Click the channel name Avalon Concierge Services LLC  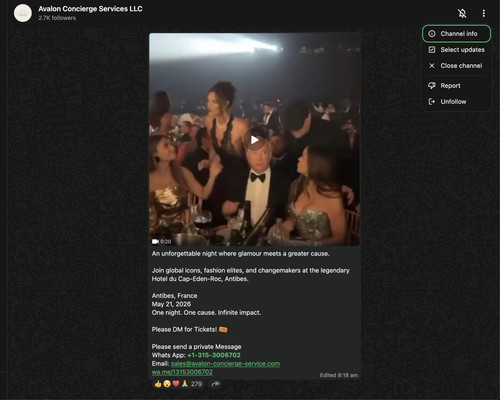(90, 9)
